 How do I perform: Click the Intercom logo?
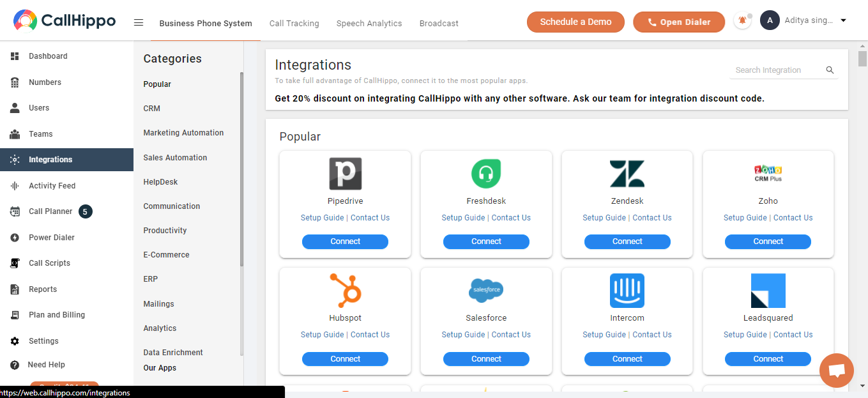[627, 291]
